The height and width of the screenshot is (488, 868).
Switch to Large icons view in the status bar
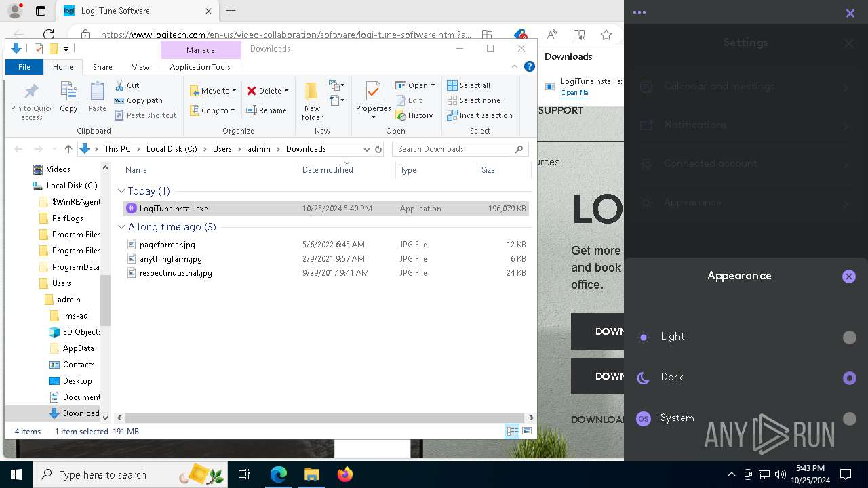tap(526, 431)
